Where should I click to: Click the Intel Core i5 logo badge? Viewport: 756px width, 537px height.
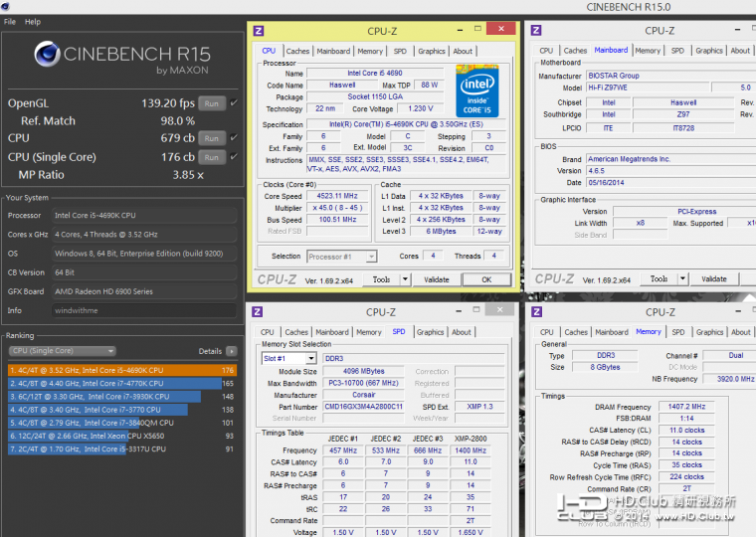click(476, 90)
